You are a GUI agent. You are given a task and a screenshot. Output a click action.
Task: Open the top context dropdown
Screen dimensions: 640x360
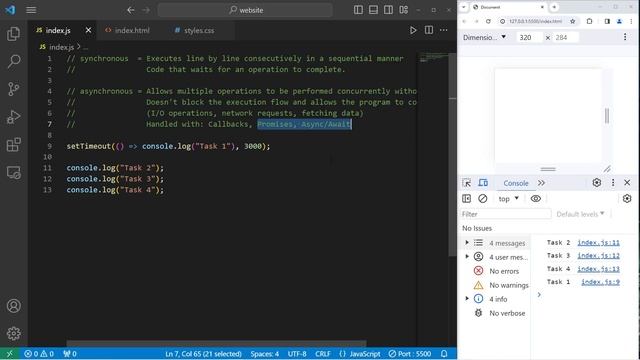[x=508, y=199]
